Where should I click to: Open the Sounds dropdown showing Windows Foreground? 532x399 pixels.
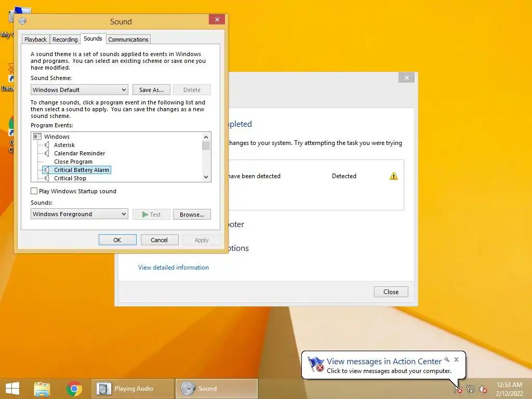(79, 214)
